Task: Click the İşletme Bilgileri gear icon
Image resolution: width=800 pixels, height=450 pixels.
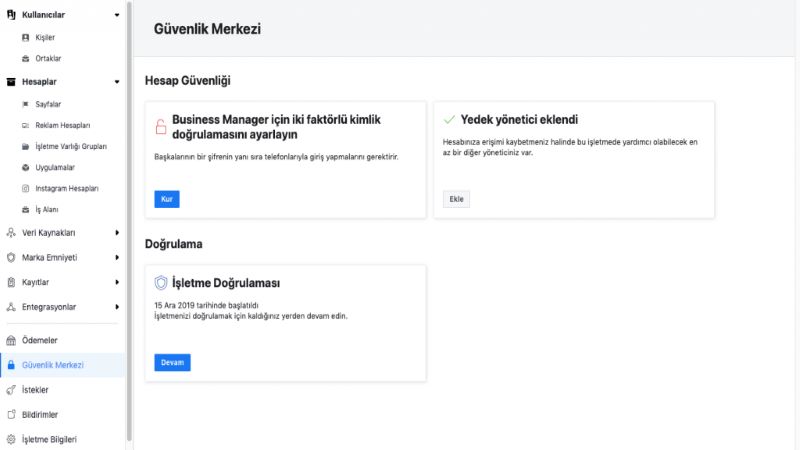Action: [x=11, y=439]
